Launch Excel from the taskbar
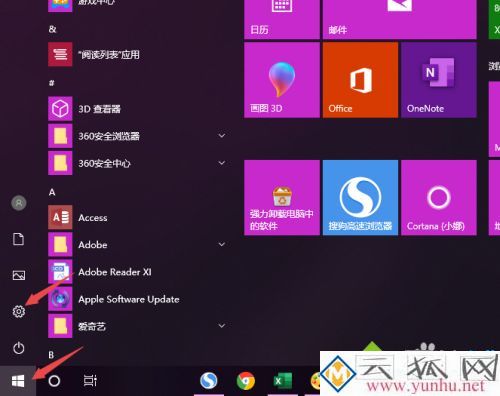Viewport: 500px width, 396px height. 283,381
